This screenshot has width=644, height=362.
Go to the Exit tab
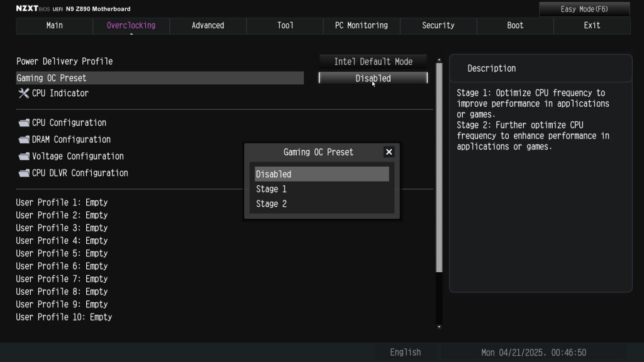592,25
